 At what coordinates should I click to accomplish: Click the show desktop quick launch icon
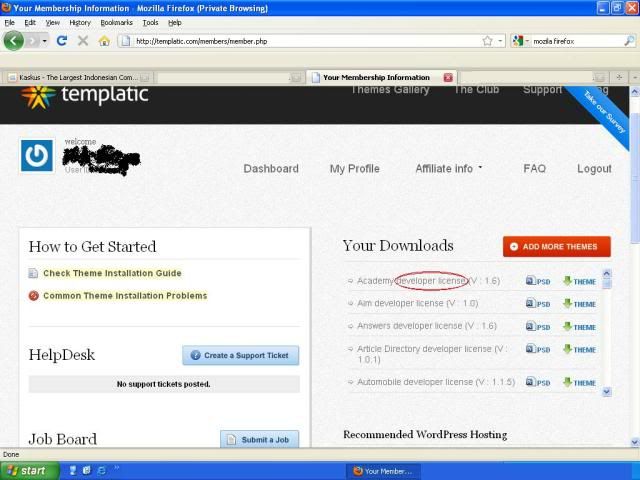click(x=87, y=471)
